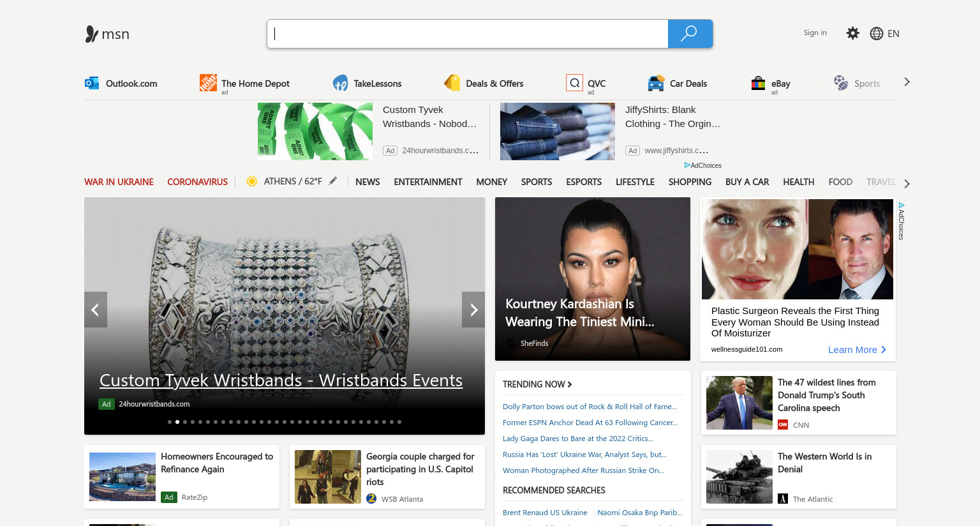Open the Shopping category
Screen dimensions: 980x526
pyautogui.click(x=690, y=182)
